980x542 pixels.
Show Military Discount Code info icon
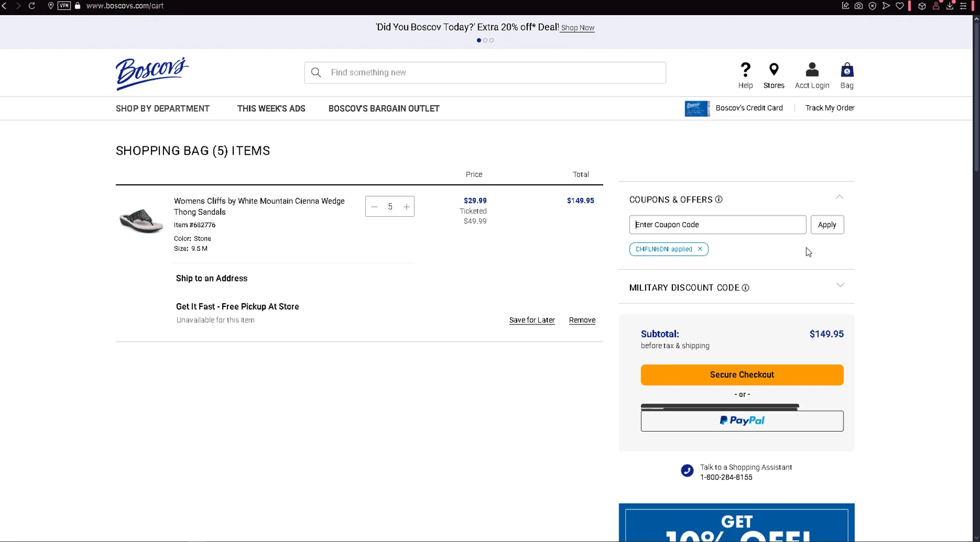coord(745,288)
